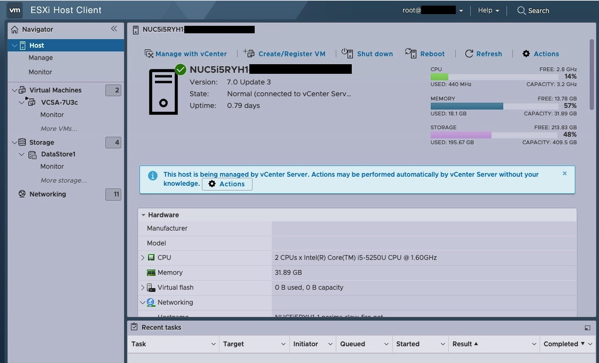
Task: Collapse the VCSA-7U3c tree node
Action: click(22, 102)
